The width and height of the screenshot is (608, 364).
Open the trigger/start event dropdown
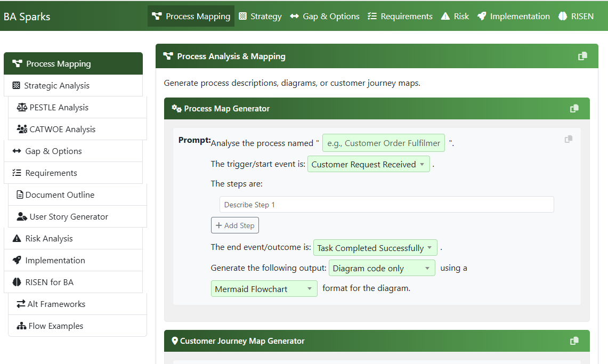(x=368, y=164)
